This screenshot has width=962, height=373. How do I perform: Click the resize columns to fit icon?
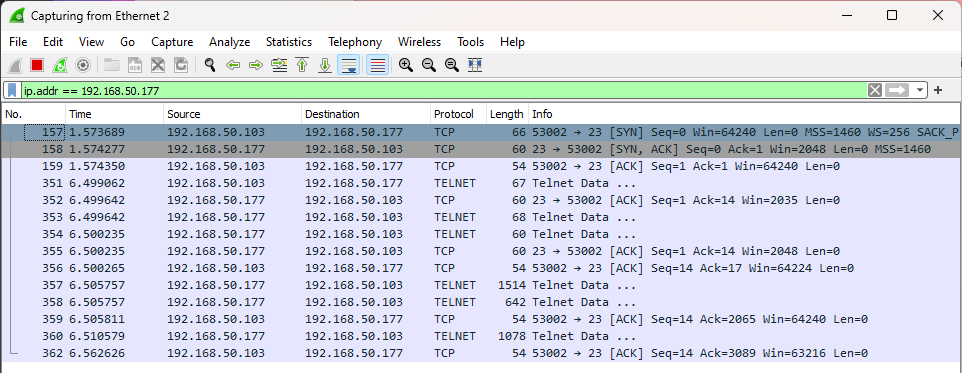click(x=475, y=65)
